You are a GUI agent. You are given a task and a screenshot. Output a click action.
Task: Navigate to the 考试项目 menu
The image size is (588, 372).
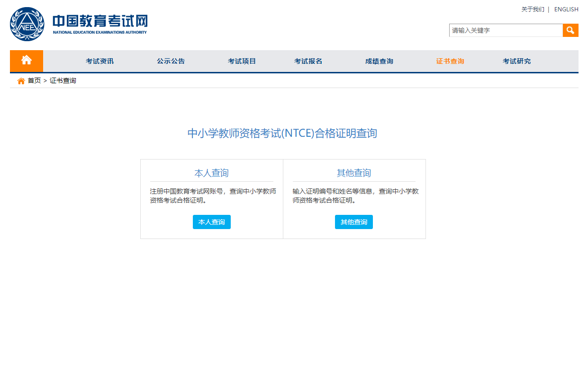click(242, 61)
